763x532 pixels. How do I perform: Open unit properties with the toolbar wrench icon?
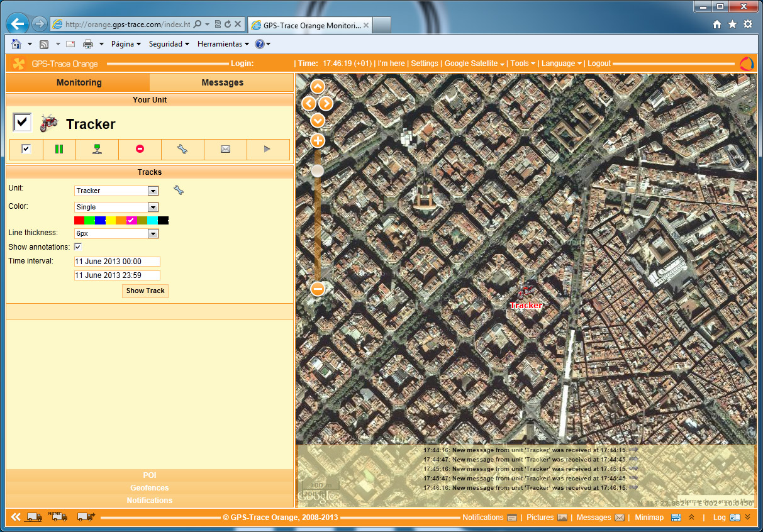(182, 149)
